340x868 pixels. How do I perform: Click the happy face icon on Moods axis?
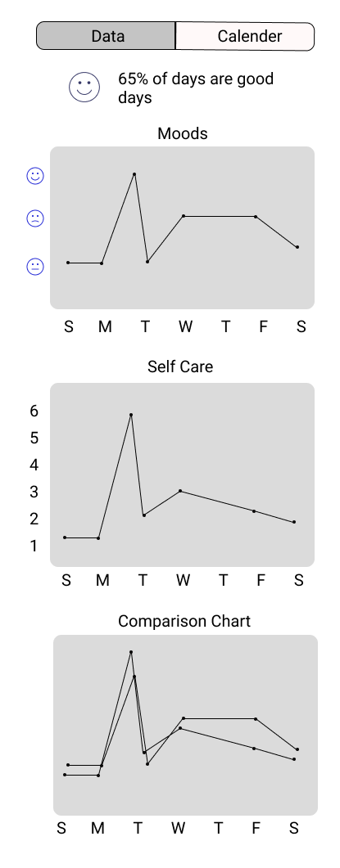coord(35,176)
